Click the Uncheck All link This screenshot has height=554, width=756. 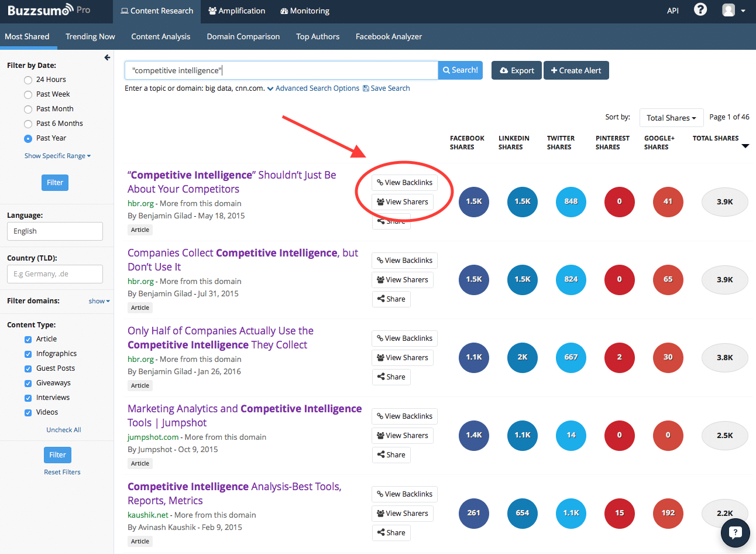click(64, 430)
